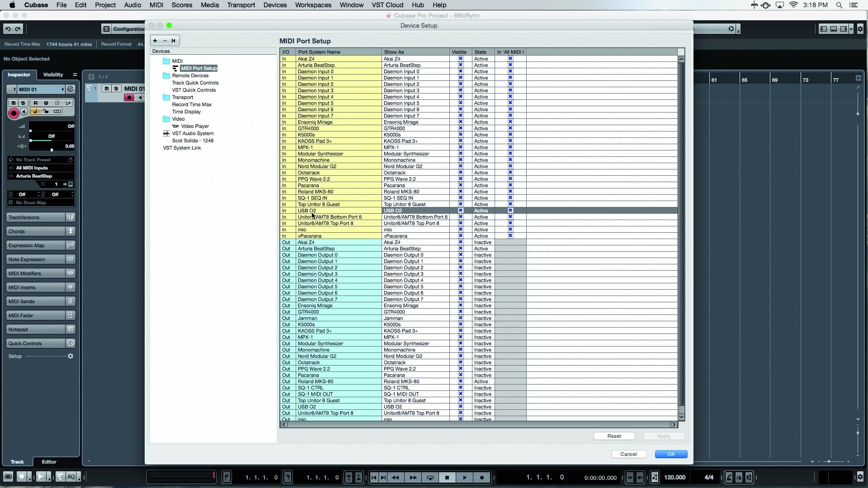This screenshot has width=868, height=488.
Task: Click the TrackVersions section icon
Action: point(71,217)
